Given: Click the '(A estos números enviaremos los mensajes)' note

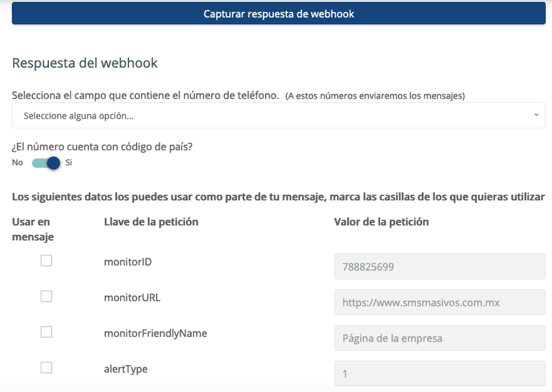Looking at the screenshot, I should coord(375,96).
